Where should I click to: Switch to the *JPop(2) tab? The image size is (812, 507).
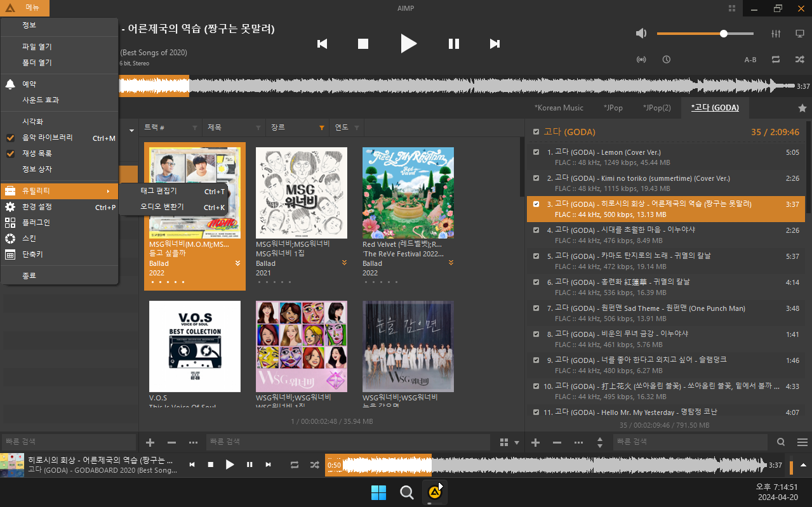[656, 108]
